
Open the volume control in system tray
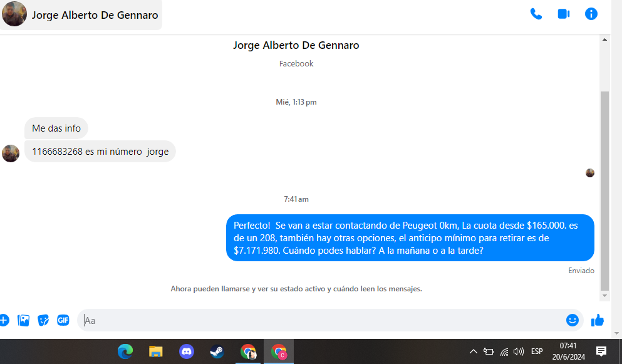(x=519, y=351)
